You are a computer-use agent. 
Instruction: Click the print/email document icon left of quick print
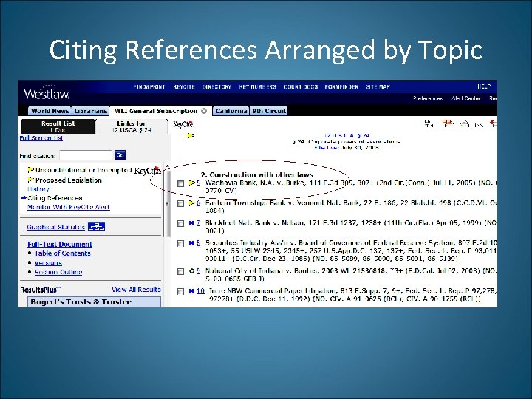point(429,123)
